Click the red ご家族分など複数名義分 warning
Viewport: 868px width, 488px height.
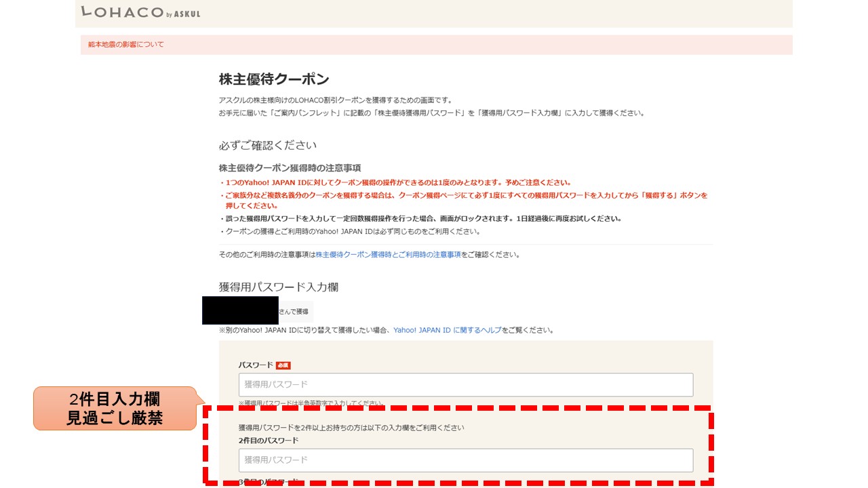pos(463,200)
